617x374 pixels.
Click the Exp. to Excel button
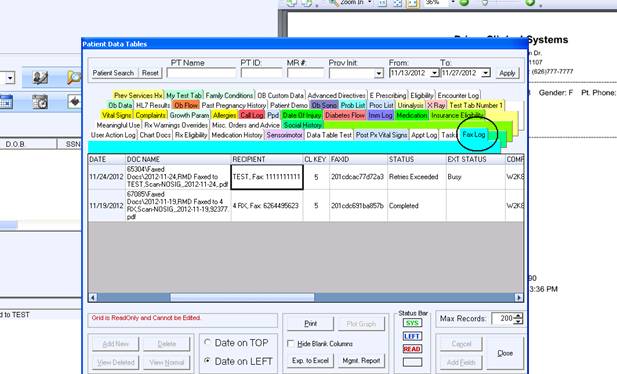pos(310,361)
